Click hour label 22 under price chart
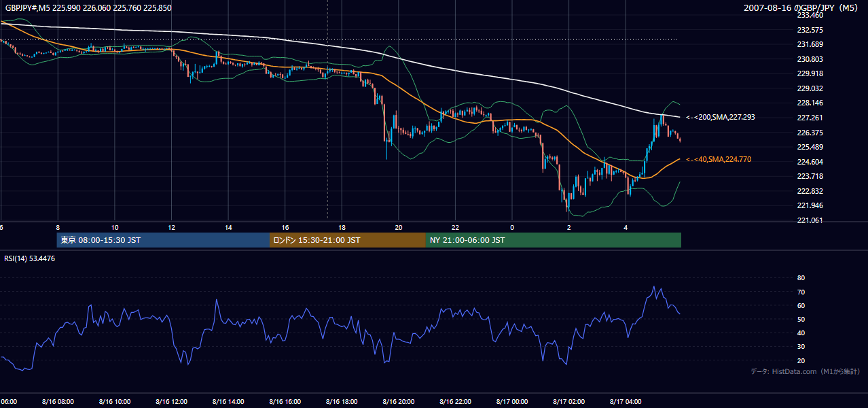Viewport: 868px width, 408px height. coord(455,228)
